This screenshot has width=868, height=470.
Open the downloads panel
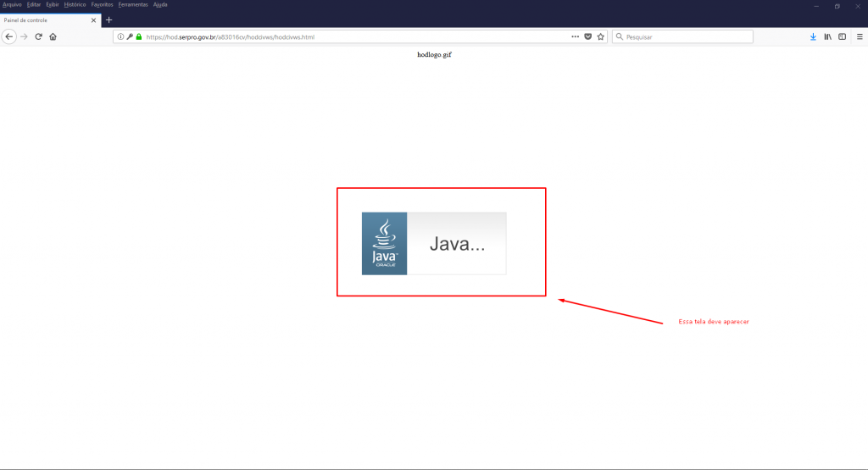(813, 37)
